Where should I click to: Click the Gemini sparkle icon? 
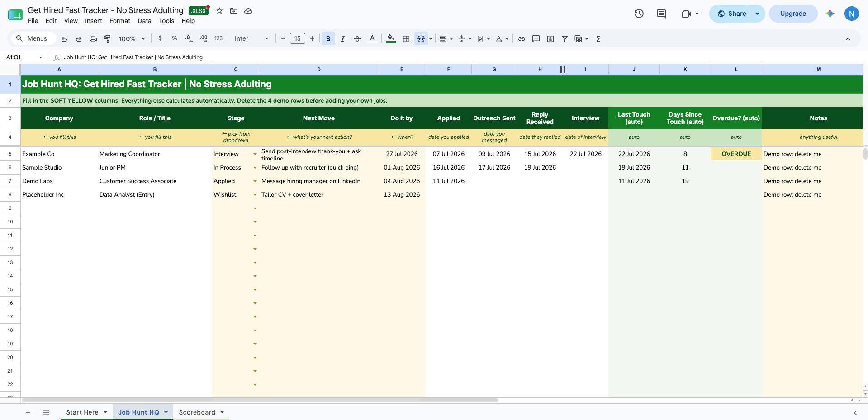tap(830, 14)
